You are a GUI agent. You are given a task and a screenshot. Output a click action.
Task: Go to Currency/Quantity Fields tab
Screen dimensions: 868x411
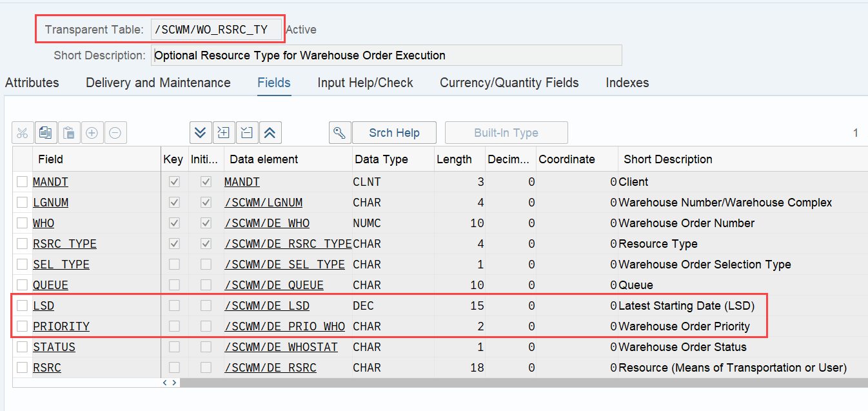click(x=509, y=83)
